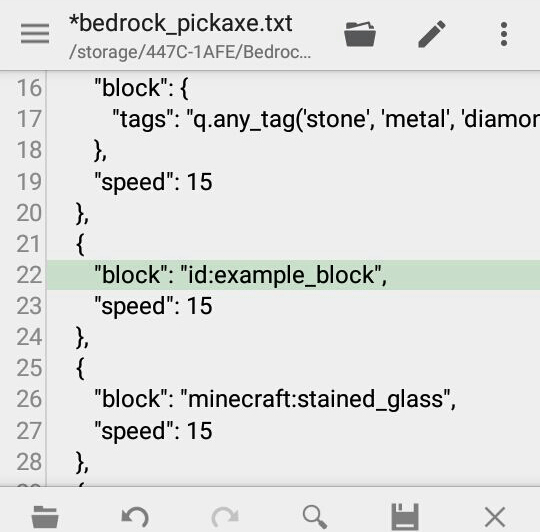The width and height of the screenshot is (540, 532).
Task: Save the file with the floppy disk icon
Action: (x=405, y=517)
